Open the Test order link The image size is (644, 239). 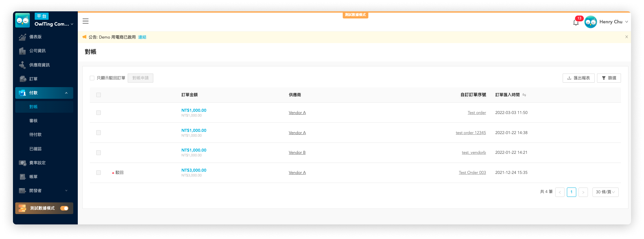click(477, 113)
